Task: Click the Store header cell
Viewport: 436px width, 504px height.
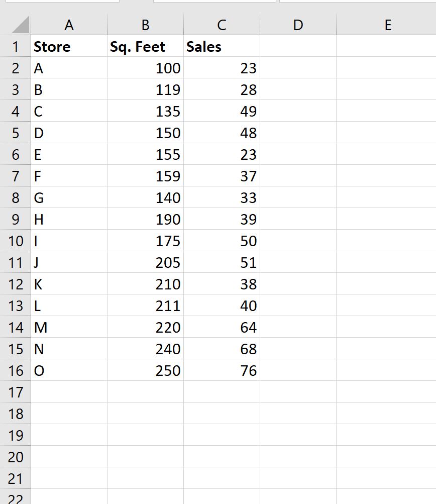Action: 69,46
